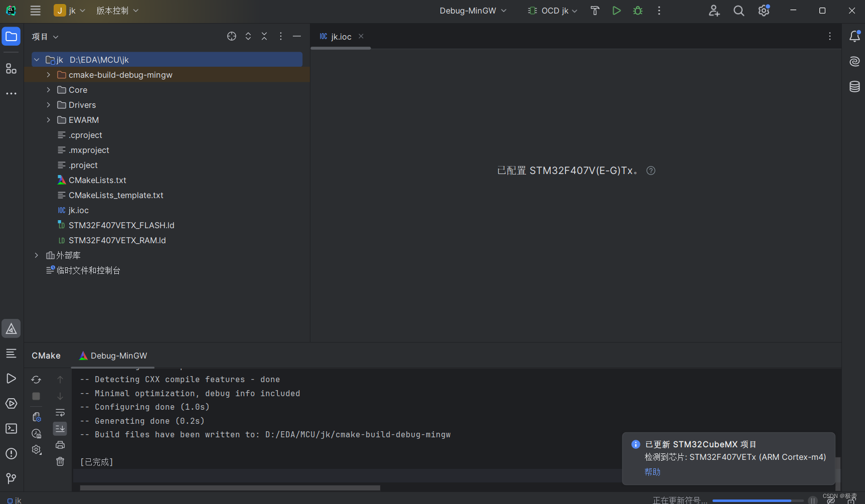Open the 版本控制 dropdown menu
This screenshot has height=504, width=865.
pyautogui.click(x=117, y=11)
